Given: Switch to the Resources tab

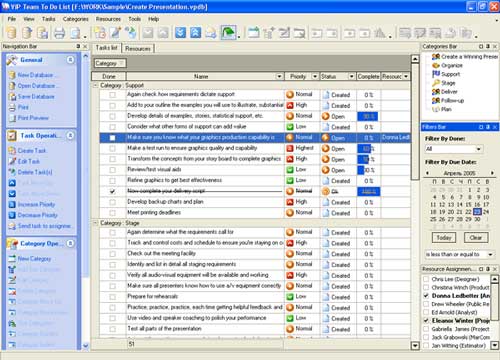Looking at the screenshot, I should [x=138, y=48].
